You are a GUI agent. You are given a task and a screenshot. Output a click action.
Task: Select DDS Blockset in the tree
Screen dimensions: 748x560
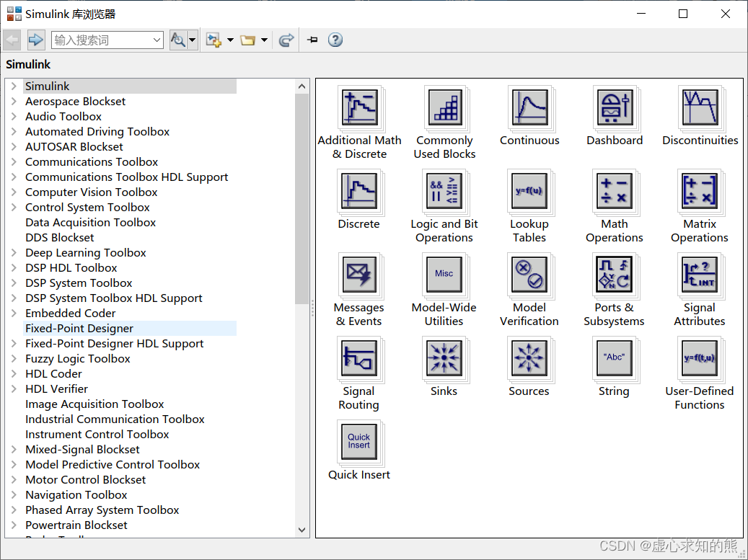coord(60,237)
